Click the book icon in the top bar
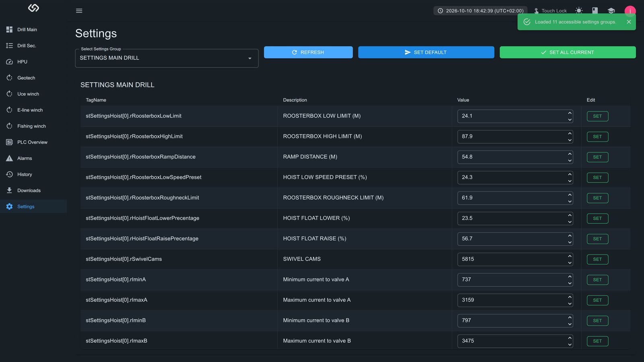The image size is (644, 362). coord(595,11)
